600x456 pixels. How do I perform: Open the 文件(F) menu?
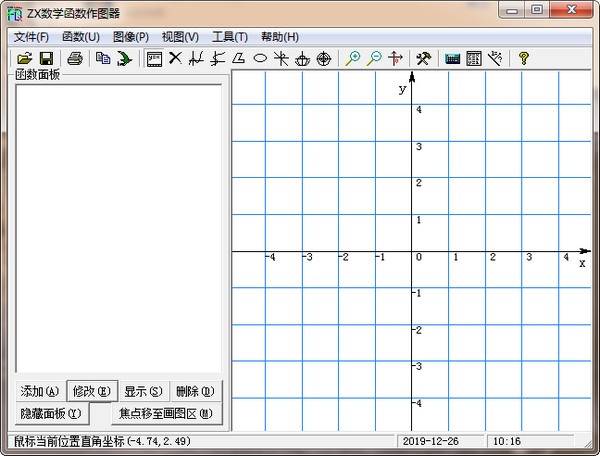tap(31, 37)
